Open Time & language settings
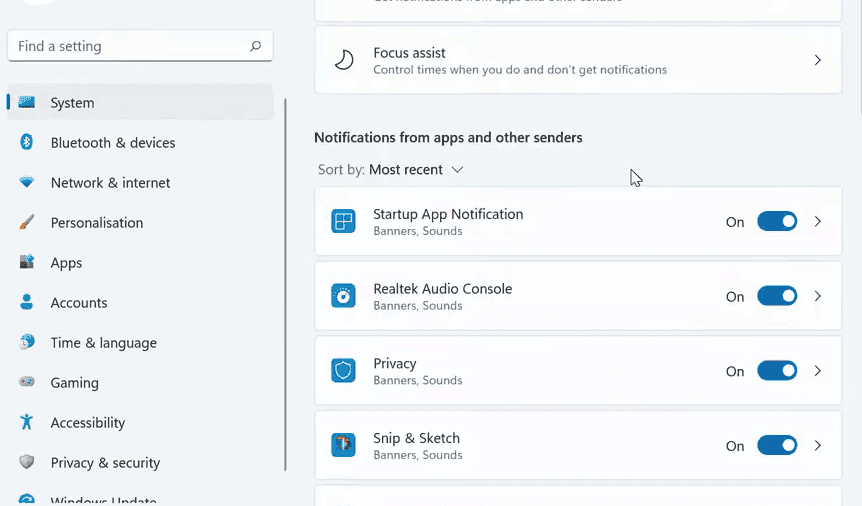The height and width of the screenshot is (506, 862). 140,343
